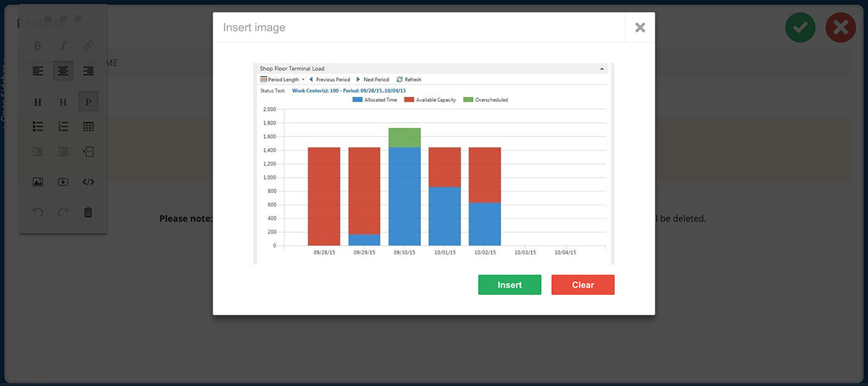Click the trash delete icon
This screenshot has height=386, width=868.
point(88,213)
